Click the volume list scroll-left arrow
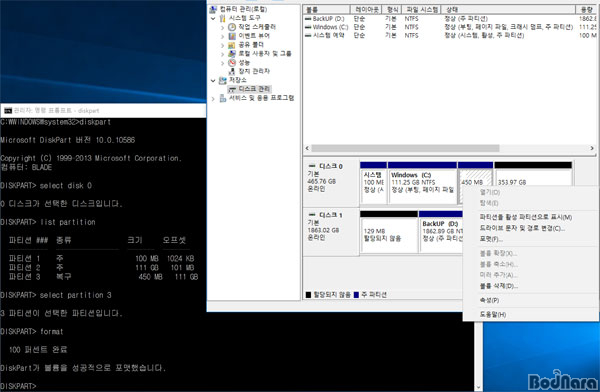 coord(307,148)
